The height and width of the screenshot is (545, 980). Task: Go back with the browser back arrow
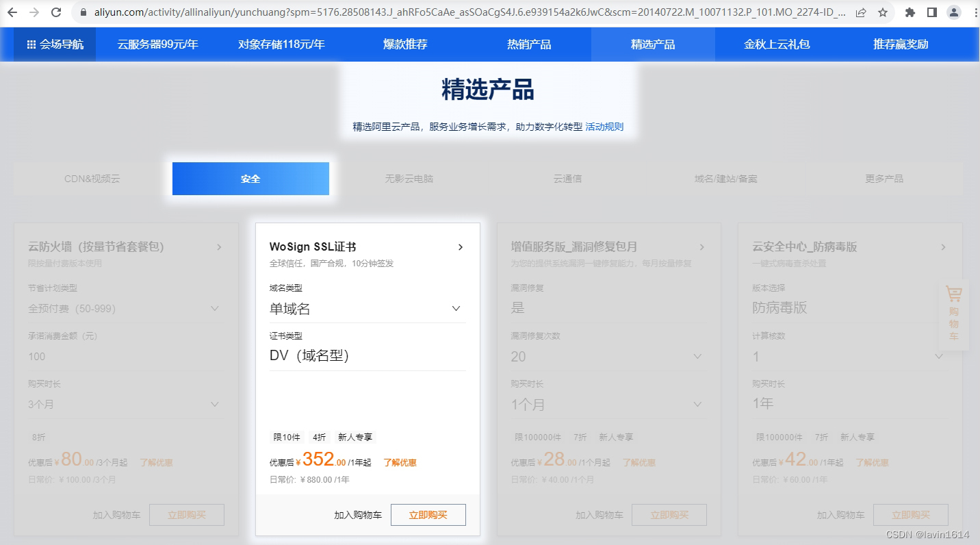coord(12,12)
